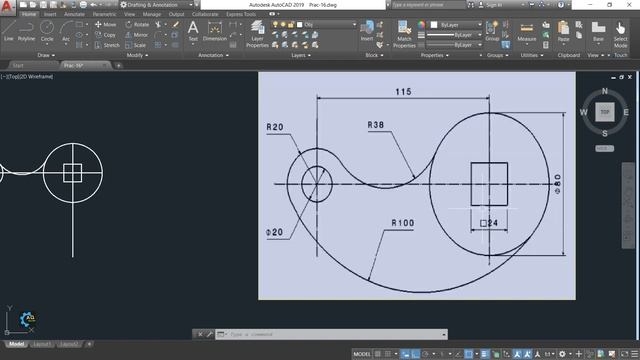Click the Erase tool in Modify panel
Image resolution: width=640 pixels, height=360 pixels.
point(176,24)
